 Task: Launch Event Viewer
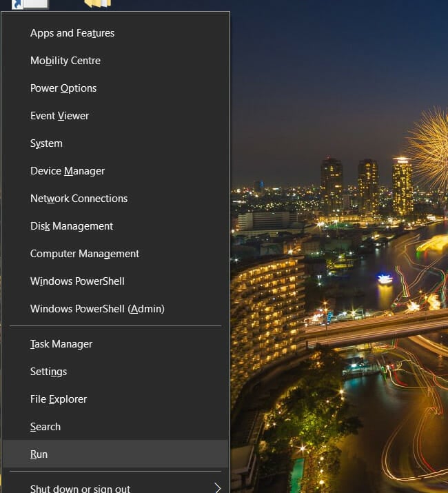[x=115, y=116]
